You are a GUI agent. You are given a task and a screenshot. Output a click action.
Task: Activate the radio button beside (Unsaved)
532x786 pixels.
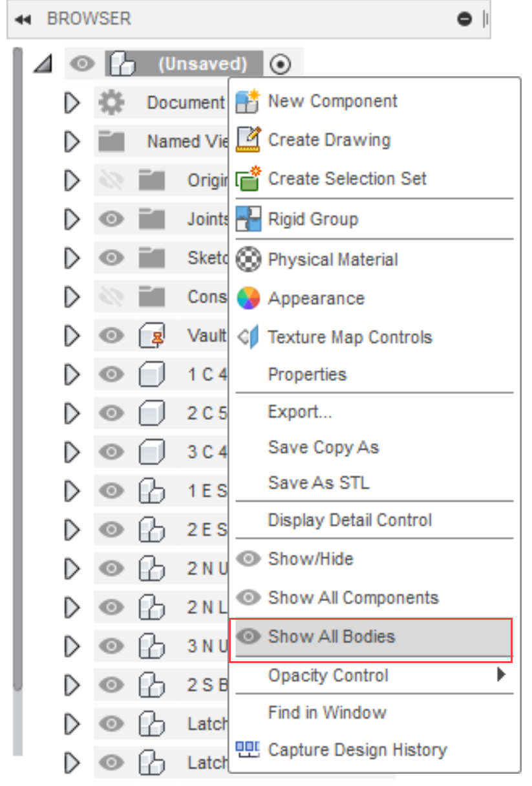point(281,64)
